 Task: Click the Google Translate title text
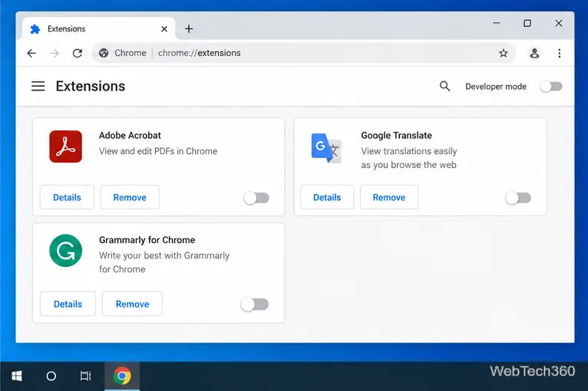click(396, 135)
